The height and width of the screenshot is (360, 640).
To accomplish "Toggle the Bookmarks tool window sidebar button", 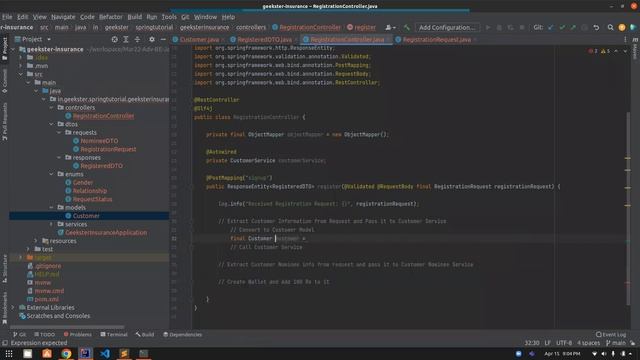I will click(x=4, y=308).
